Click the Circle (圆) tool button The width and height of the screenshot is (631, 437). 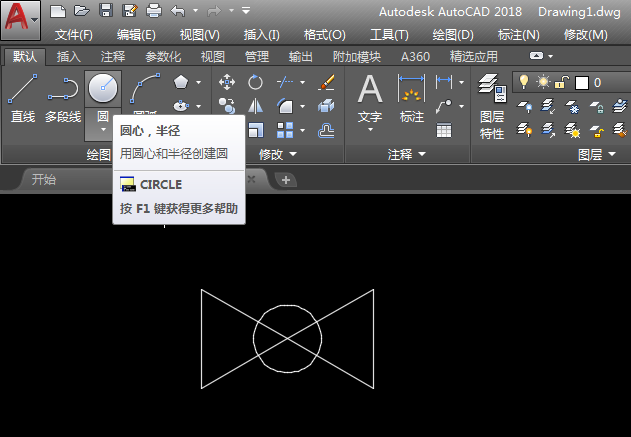coord(103,90)
